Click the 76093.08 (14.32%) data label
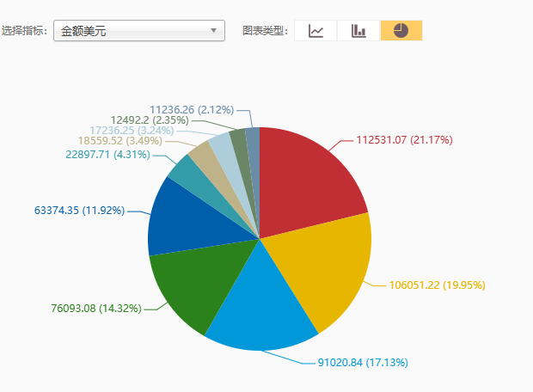The width and height of the screenshot is (533, 392). click(96, 308)
